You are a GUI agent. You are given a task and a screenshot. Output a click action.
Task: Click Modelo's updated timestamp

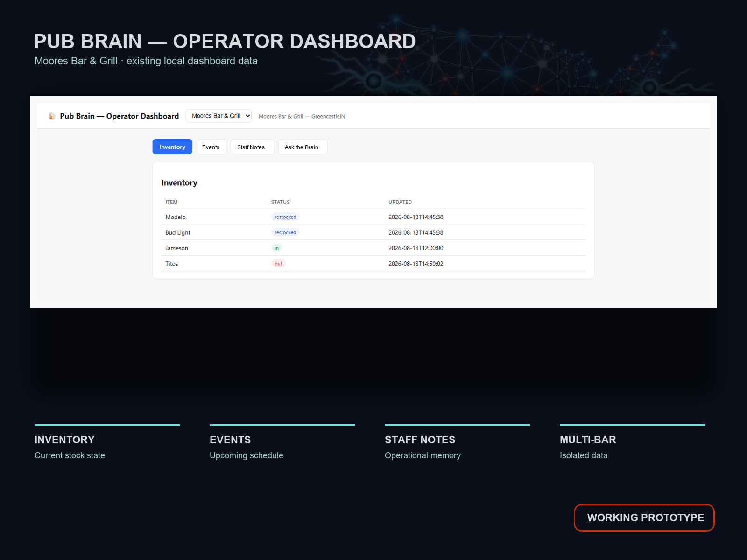pyautogui.click(x=416, y=217)
